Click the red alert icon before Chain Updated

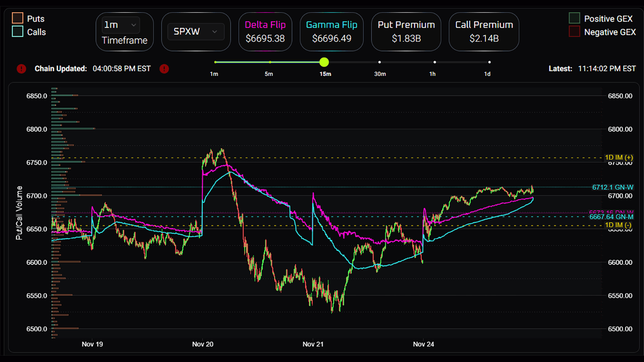pyautogui.click(x=21, y=69)
